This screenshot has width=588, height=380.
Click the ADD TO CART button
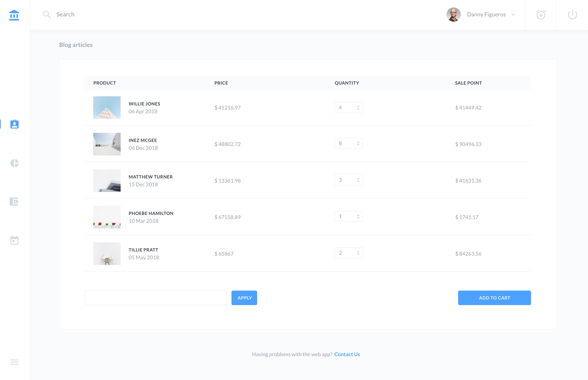point(494,298)
